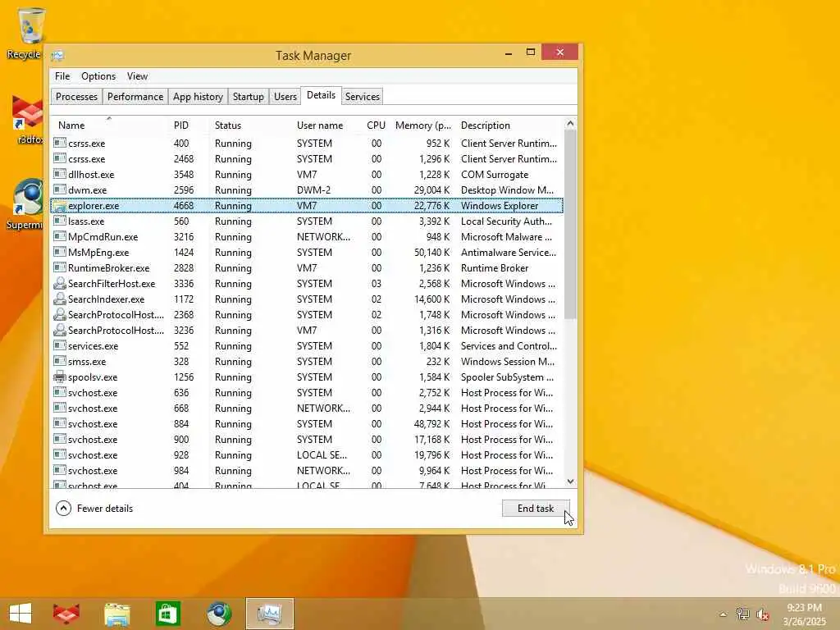
Task: Click the 50,140 K memory value
Action: click(431, 252)
